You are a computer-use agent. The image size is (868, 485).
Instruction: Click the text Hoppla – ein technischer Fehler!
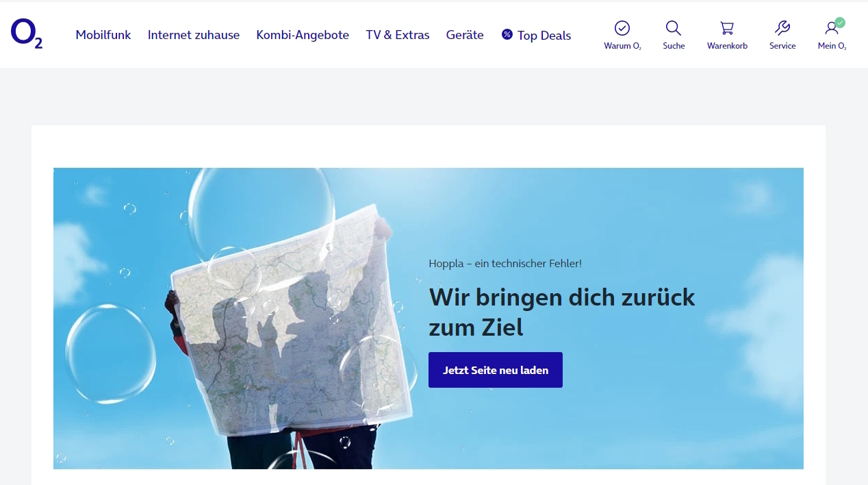click(x=505, y=263)
